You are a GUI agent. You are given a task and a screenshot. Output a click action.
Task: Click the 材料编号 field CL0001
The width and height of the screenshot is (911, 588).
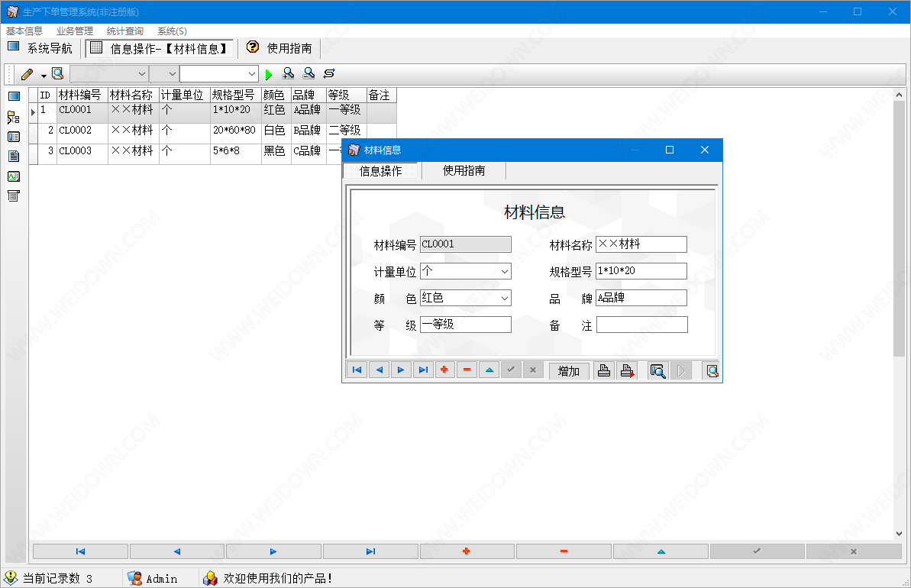tap(465, 244)
